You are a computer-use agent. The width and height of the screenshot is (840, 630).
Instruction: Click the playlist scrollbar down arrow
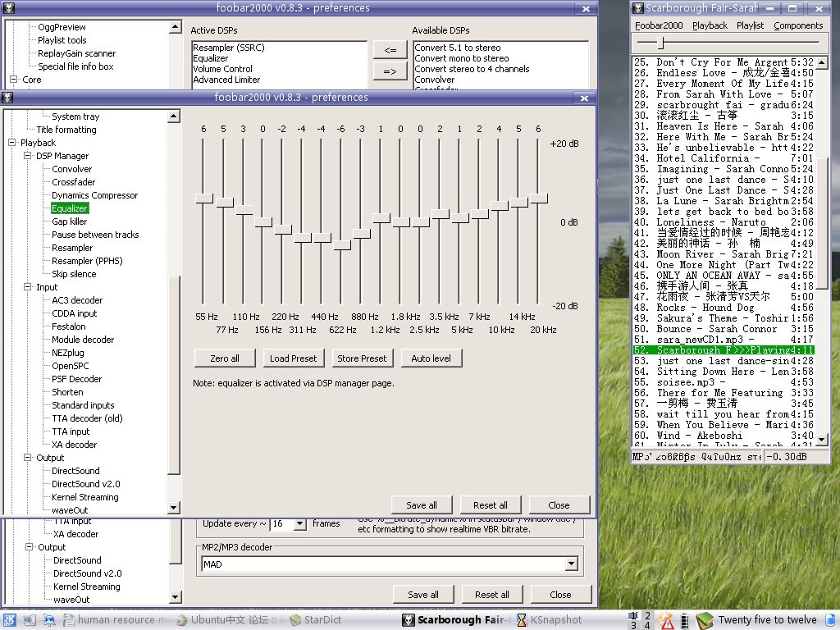click(822, 440)
